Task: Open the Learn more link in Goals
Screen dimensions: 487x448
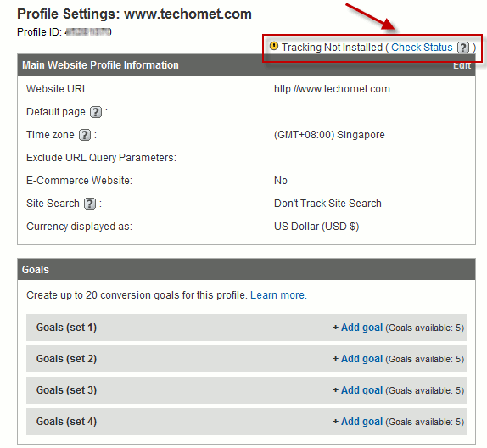Action: tap(278, 294)
